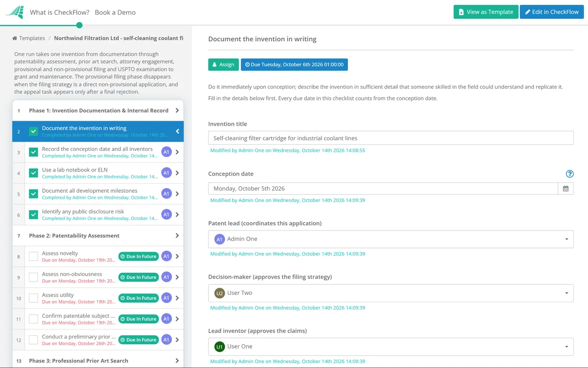Click the Assign button

pos(223,64)
